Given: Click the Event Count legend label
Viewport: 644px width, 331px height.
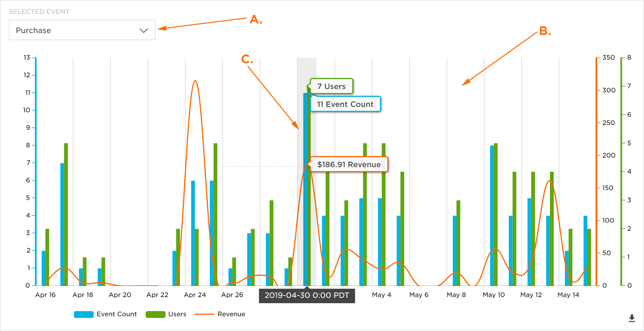Looking at the screenshot, I should pos(117,314).
